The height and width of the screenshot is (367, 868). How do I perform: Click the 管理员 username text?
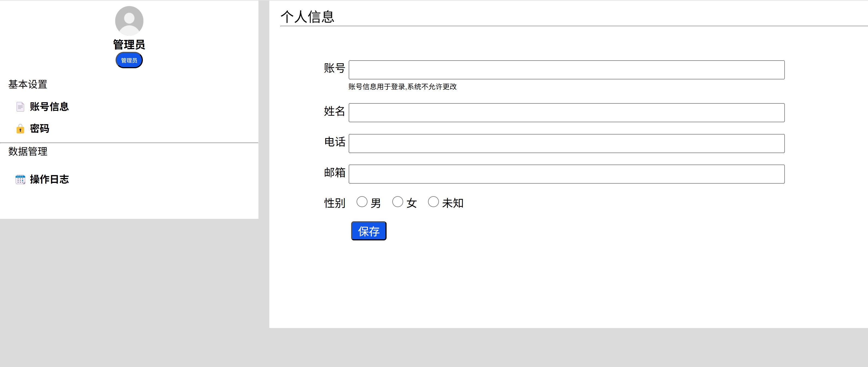click(129, 44)
